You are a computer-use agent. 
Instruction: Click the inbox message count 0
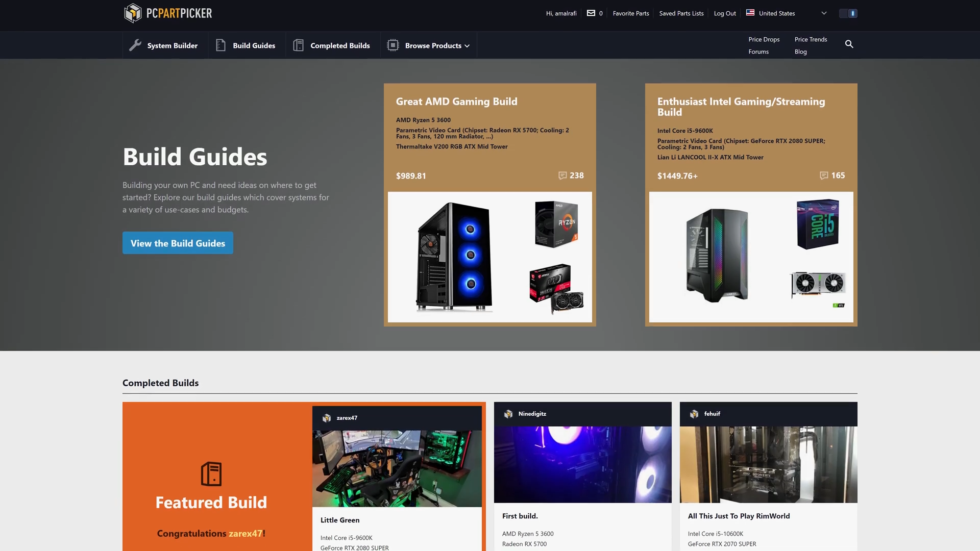click(601, 13)
